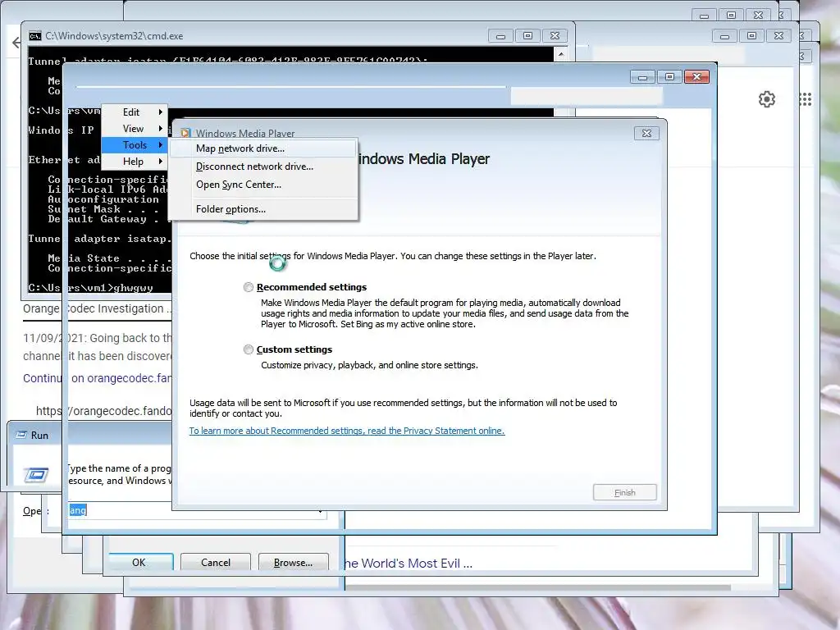Click OK in the Run dialog

pos(139,562)
